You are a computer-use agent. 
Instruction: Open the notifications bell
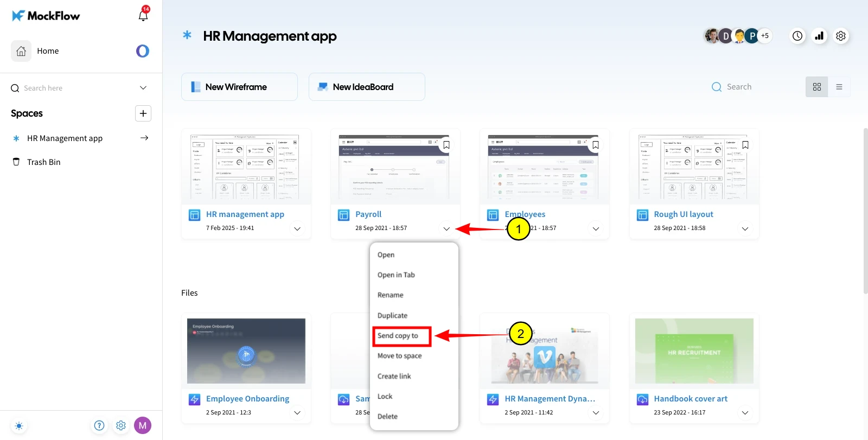click(x=143, y=16)
